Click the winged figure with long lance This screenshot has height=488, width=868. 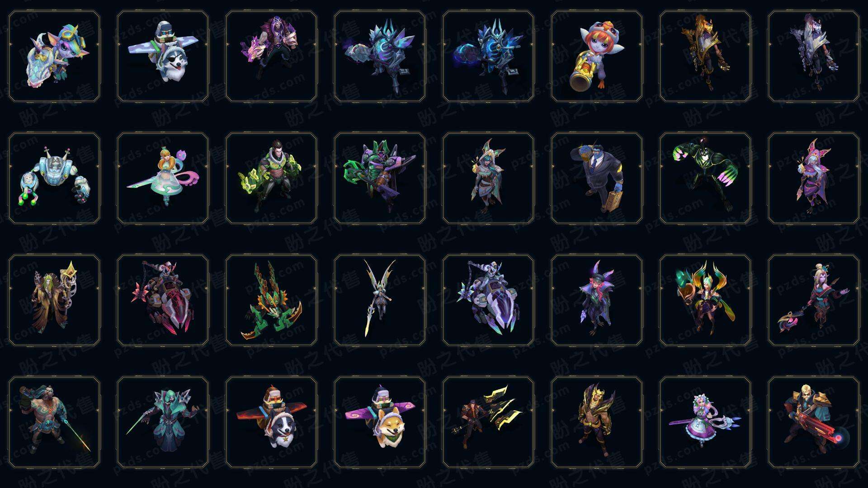coord(380,300)
